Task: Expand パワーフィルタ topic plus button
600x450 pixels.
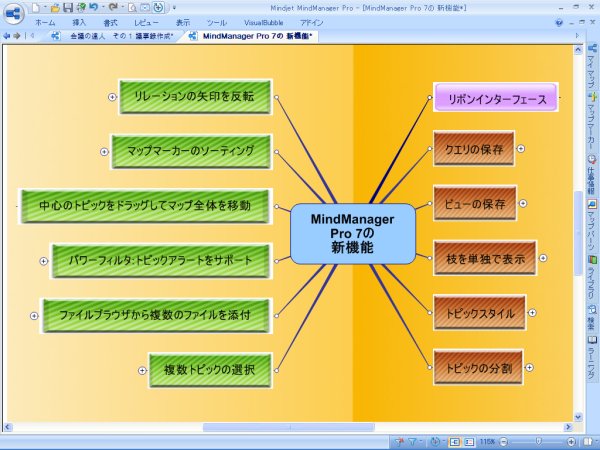Action: coord(44,261)
